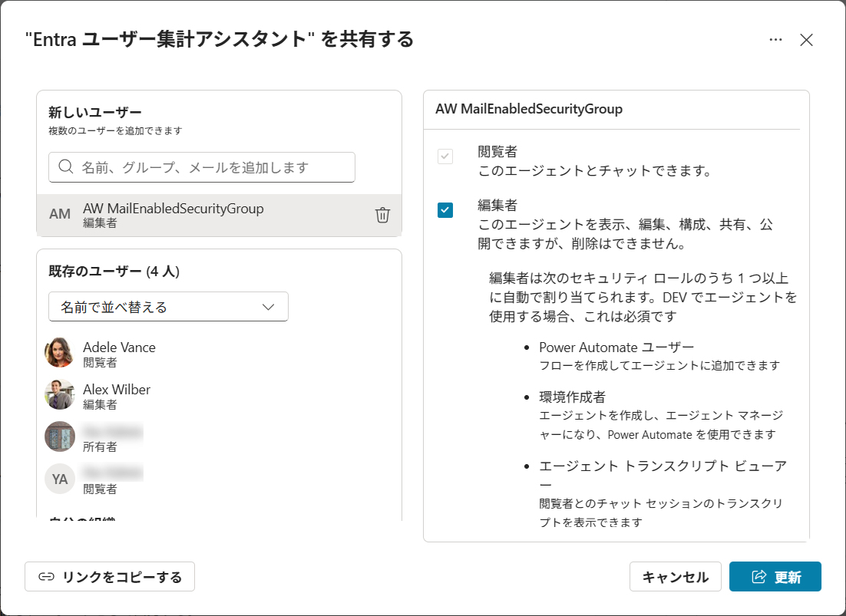Click the disabled 閲覧者 checkbox
The width and height of the screenshot is (846, 616).
coord(445,156)
